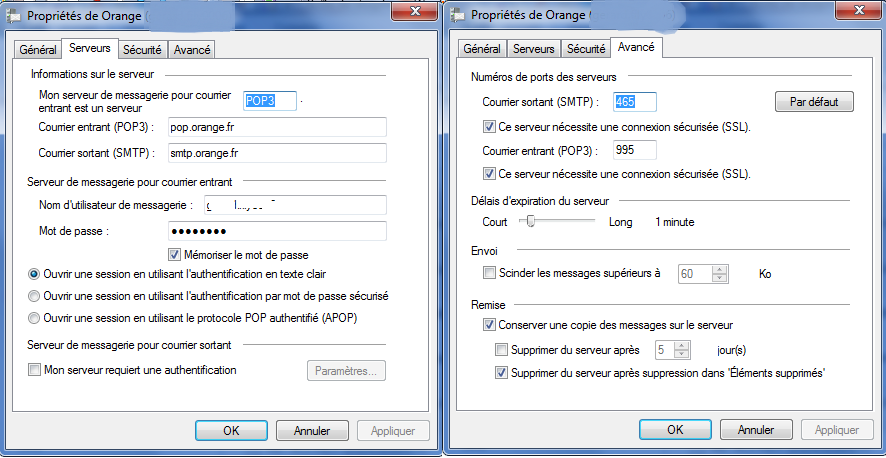Click Appliquer in the right Avancé window
Viewport: 886px width, 458px height.
(837, 430)
